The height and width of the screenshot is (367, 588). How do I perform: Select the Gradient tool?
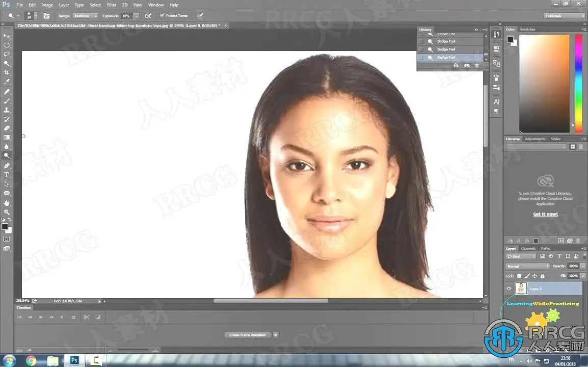pyautogui.click(x=7, y=137)
